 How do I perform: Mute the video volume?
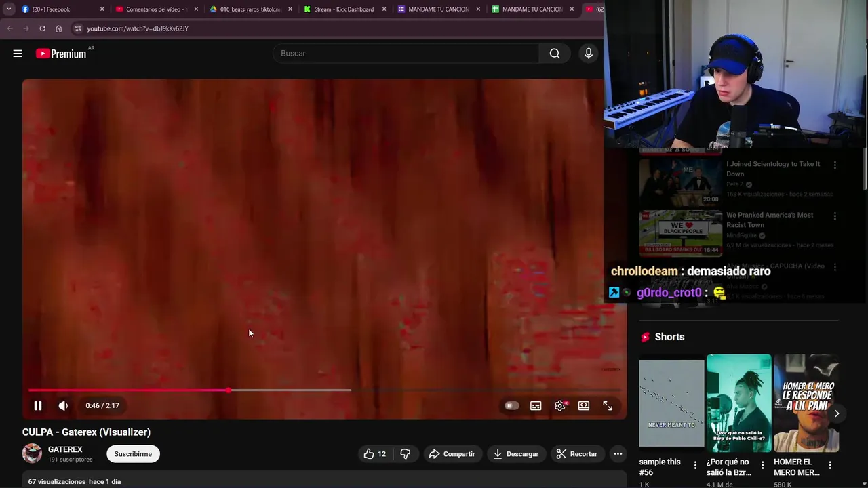(63, 405)
